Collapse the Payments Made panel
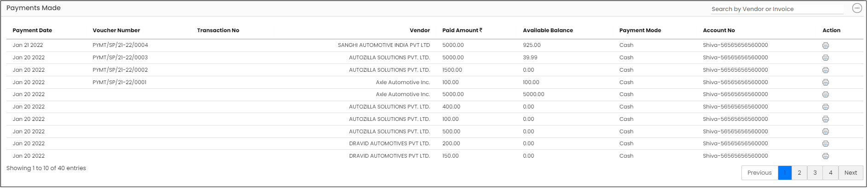Image resolution: width=868 pixels, height=188 pixels. [857, 8]
